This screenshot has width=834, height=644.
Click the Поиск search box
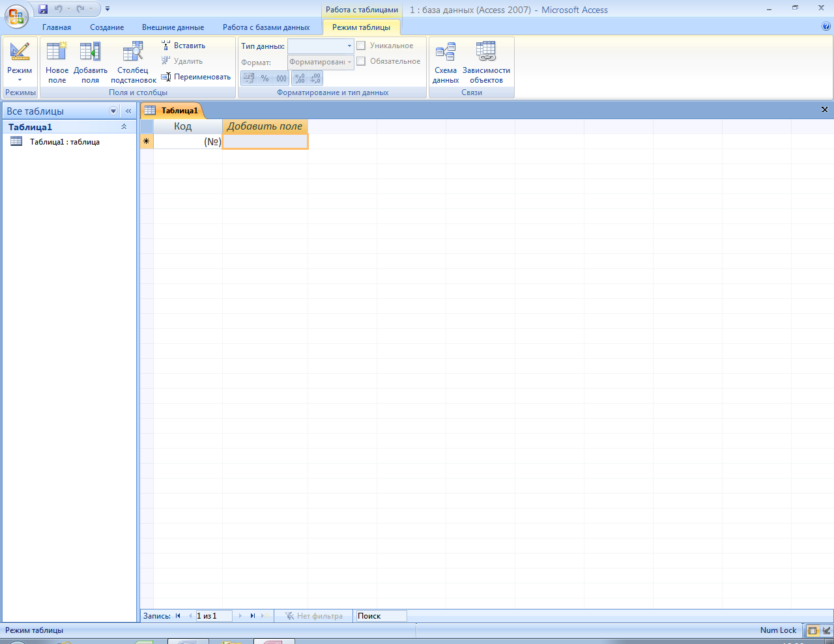381,616
